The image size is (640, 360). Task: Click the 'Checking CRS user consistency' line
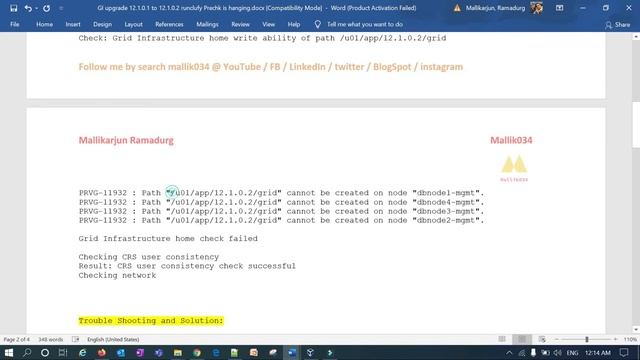click(149, 257)
